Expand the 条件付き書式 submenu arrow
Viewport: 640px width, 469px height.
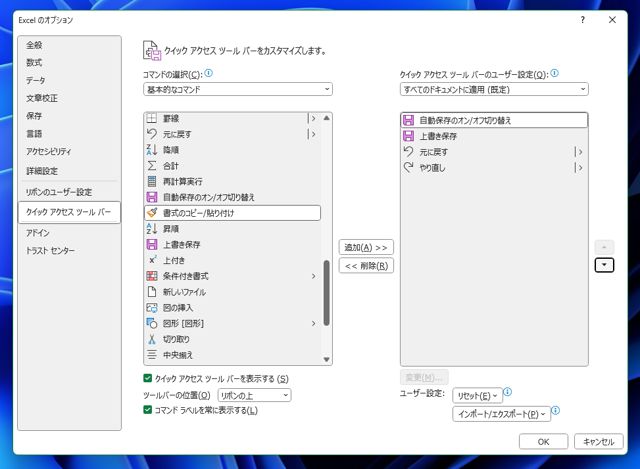313,276
